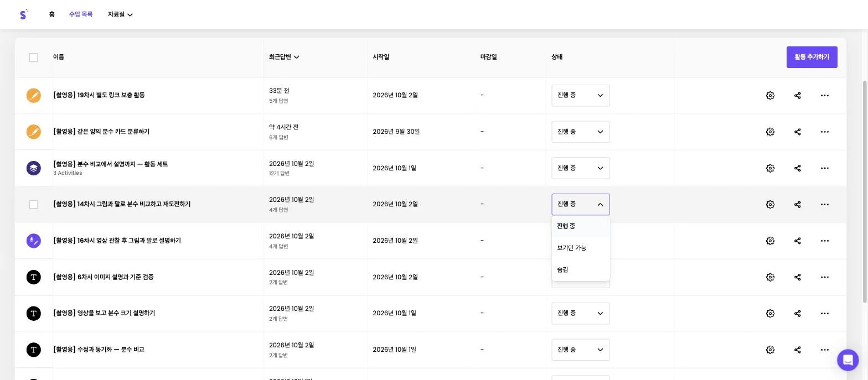Viewport: 868px width, 380px height.
Task: Open more options for 수정과 동기화 — 분수 비교
Action: [x=825, y=350]
